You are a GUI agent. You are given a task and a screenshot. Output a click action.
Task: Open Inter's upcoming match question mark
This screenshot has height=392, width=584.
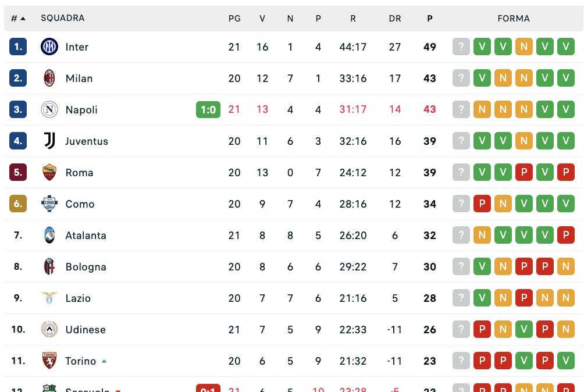coord(461,47)
